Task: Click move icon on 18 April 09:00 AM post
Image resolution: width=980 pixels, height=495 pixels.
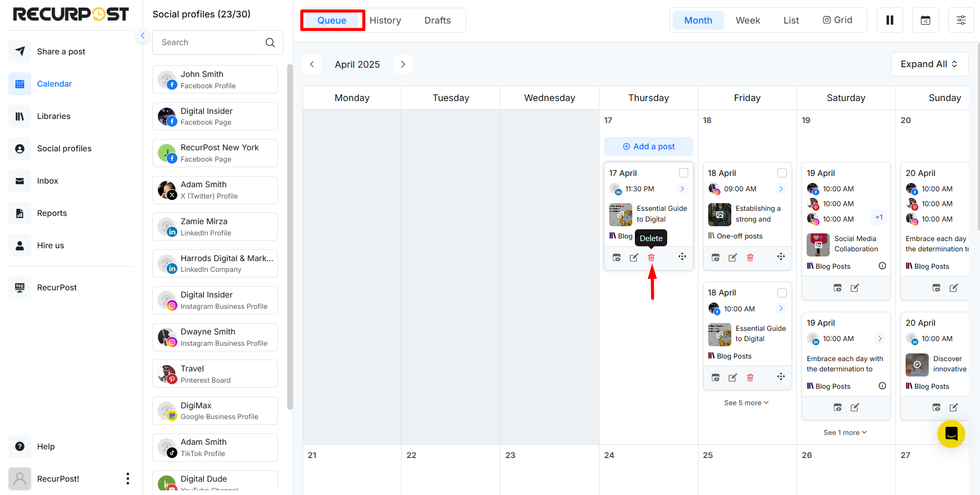Action: click(x=781, y=256)
